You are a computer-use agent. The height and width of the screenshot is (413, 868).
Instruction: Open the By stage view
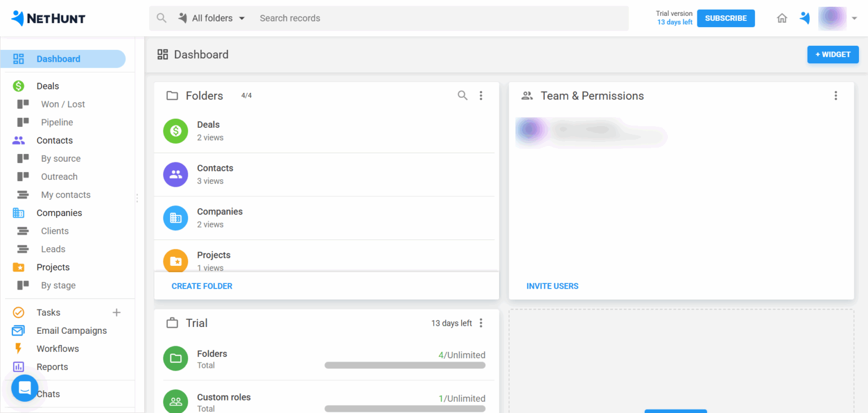click(58, 285)
